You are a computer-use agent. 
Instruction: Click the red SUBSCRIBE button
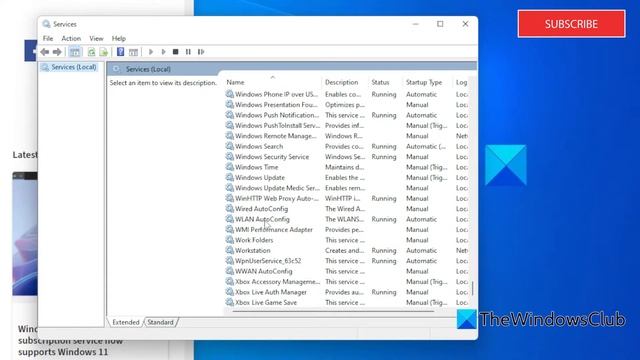tap(571, 24)
